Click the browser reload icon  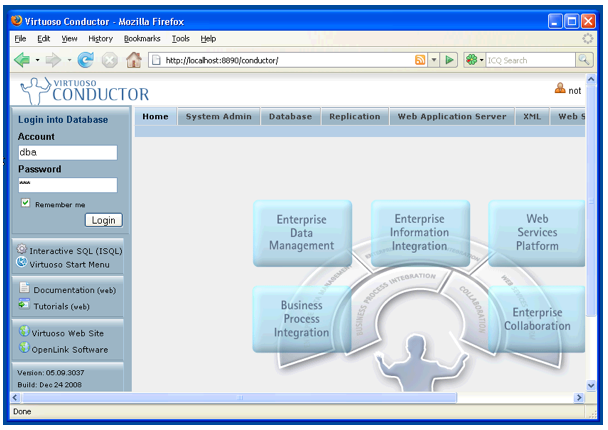[86, 60]
